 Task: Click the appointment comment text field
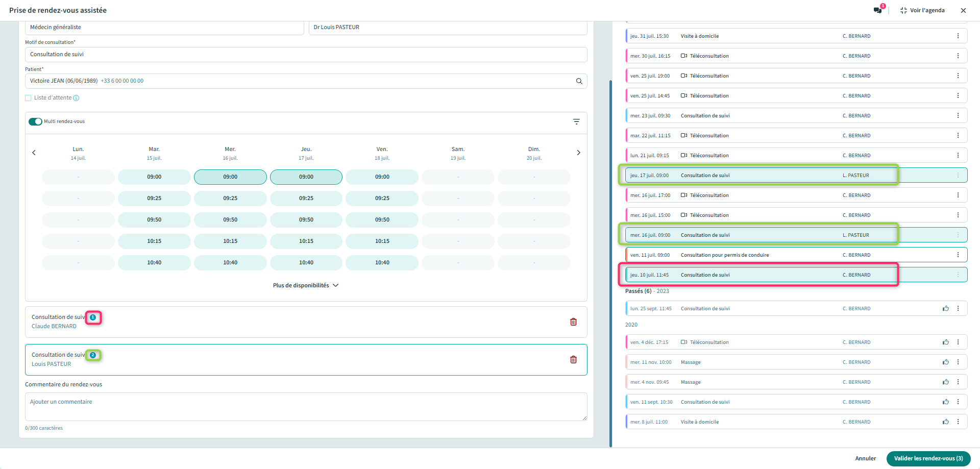[306, 406]
